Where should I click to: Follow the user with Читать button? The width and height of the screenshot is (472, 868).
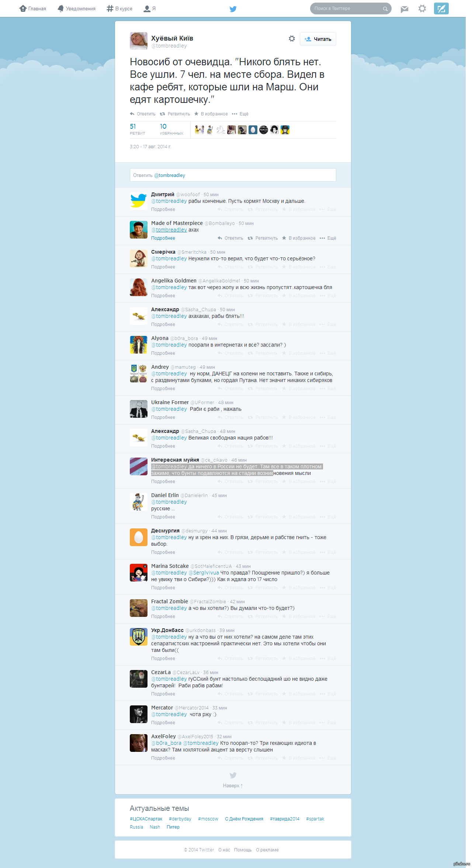(x=318, y=39)
